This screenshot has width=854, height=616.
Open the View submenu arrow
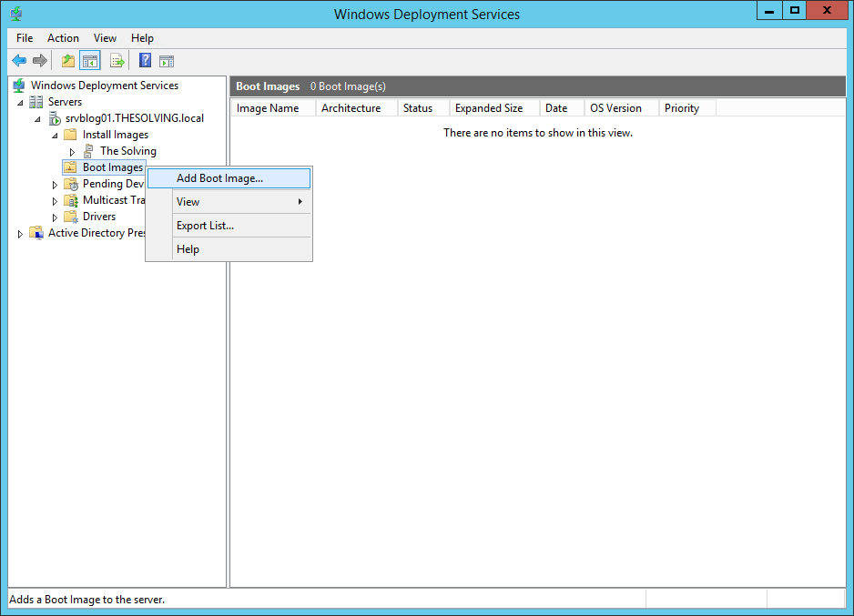pos(300,201)
